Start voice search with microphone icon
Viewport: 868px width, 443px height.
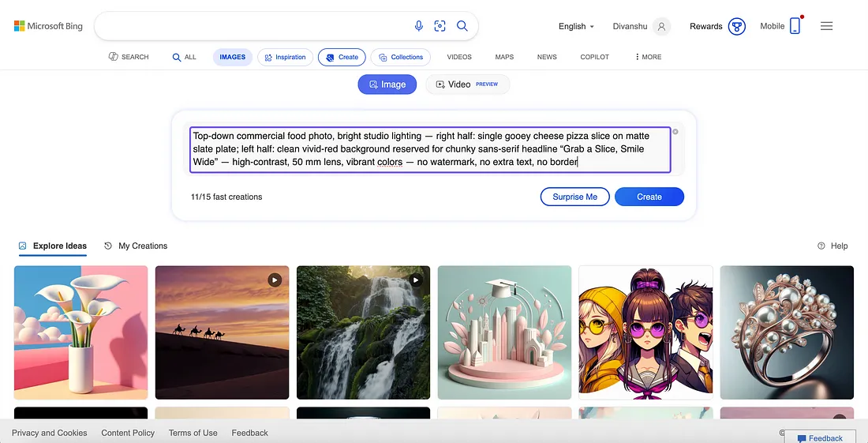pyautogui.click(x=419, y=26)
